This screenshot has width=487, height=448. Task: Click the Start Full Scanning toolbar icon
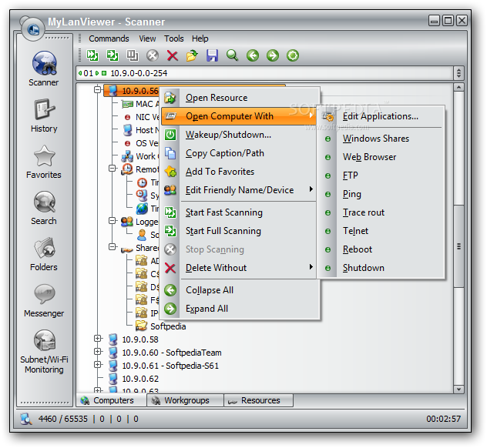(113, 55)
